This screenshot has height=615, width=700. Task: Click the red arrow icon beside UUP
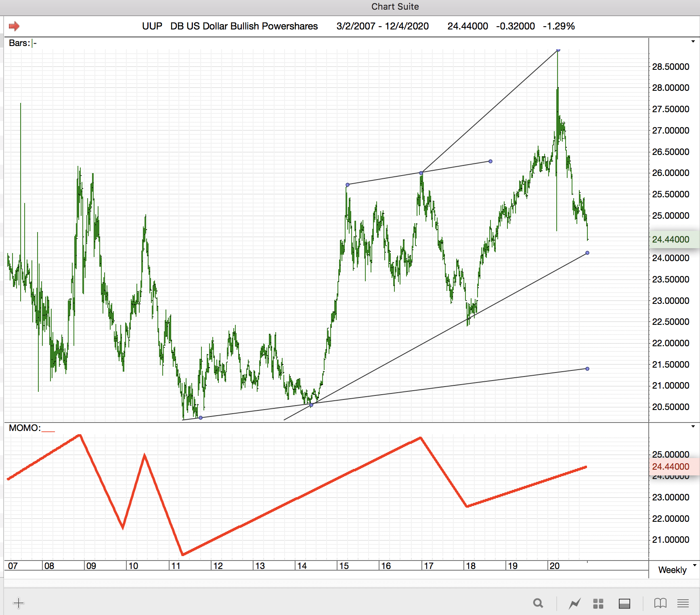14,26
